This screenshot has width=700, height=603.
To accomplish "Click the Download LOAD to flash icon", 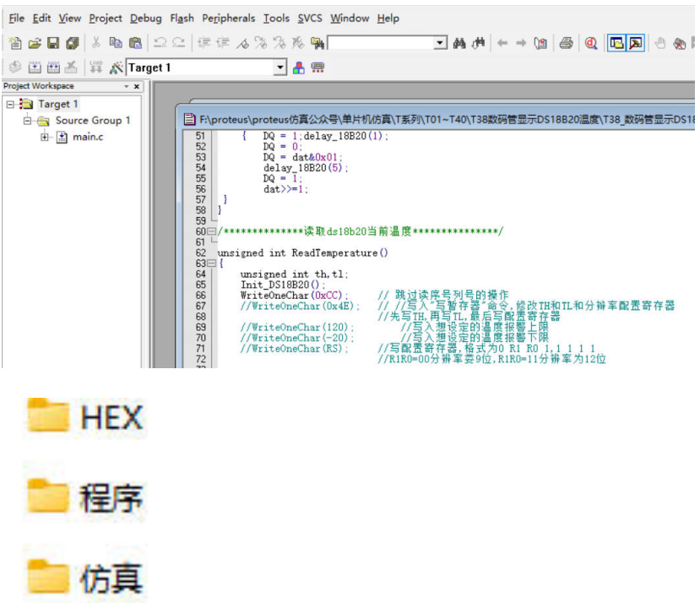I will tap(95, 68).
